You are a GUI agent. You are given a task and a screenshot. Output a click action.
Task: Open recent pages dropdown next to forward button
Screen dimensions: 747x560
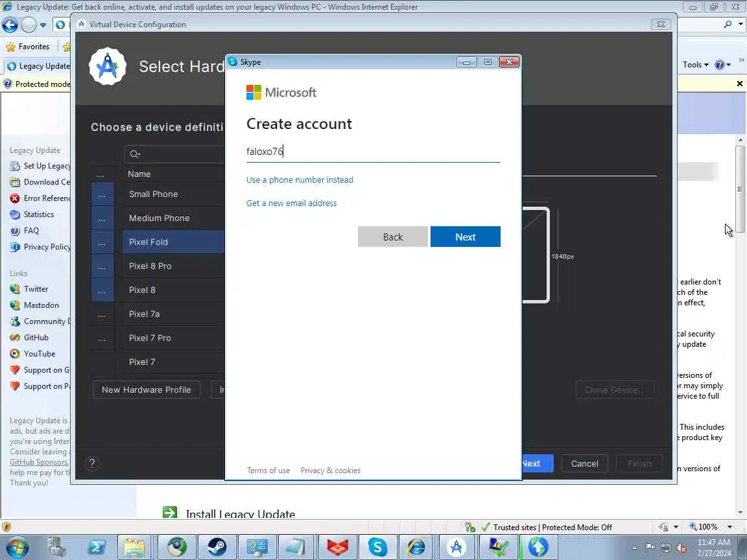pyautogui.click(x=43, y=25)
